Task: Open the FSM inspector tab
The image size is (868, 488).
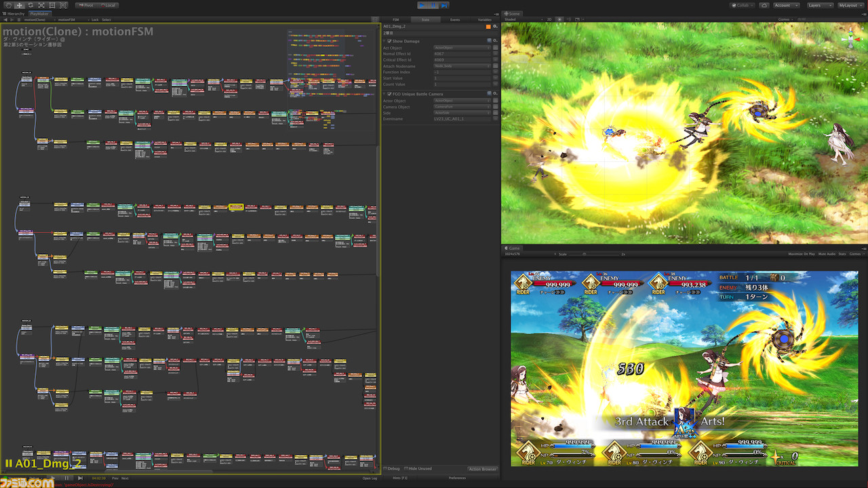Action: (395, 20)
